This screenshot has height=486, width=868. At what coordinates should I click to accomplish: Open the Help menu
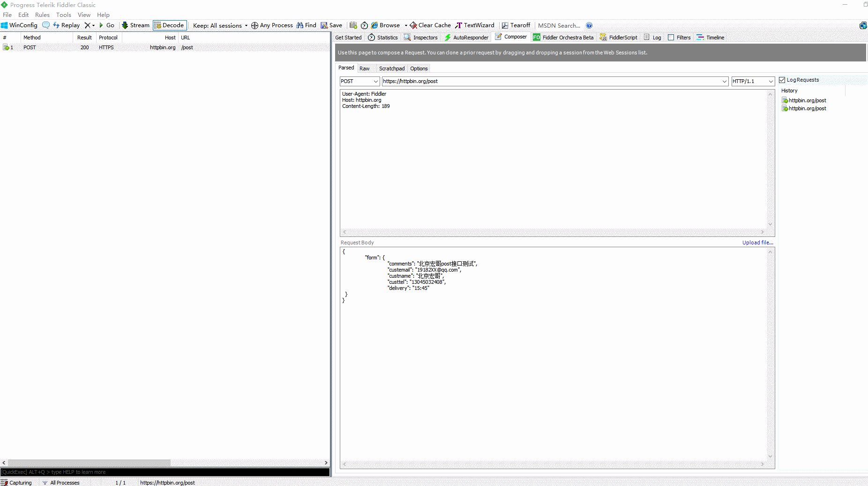coord(103,15)
